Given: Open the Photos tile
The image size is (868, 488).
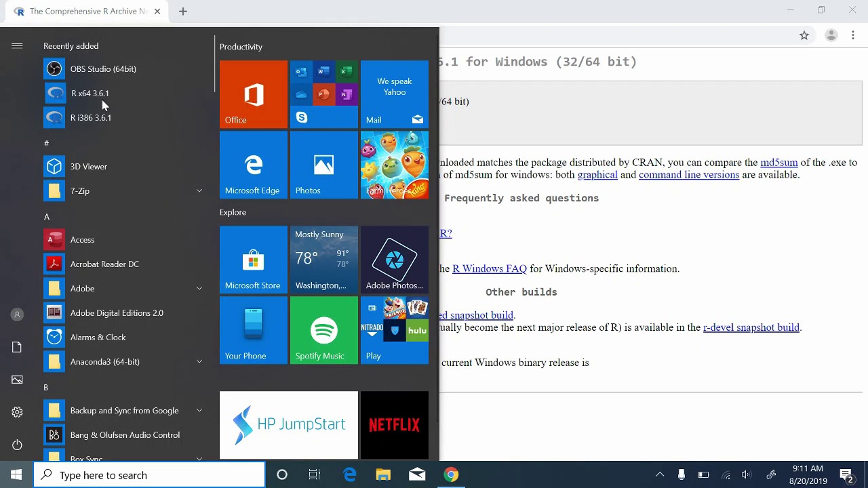Looking at the screenshot, I should [x=324, y=165].
